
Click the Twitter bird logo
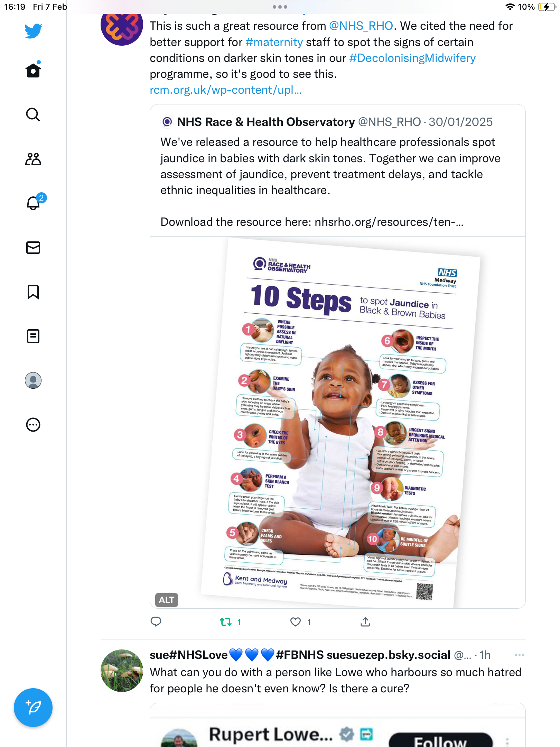33,31
